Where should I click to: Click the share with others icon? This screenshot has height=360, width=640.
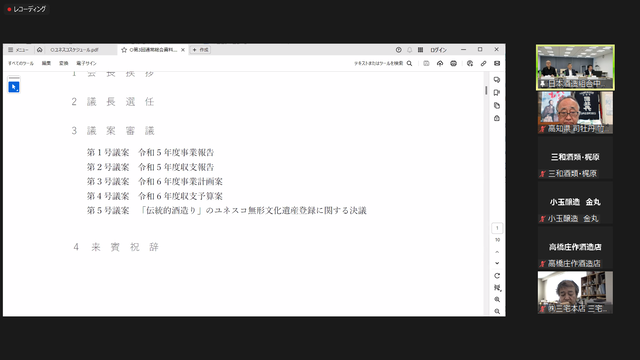pos(470,63)
